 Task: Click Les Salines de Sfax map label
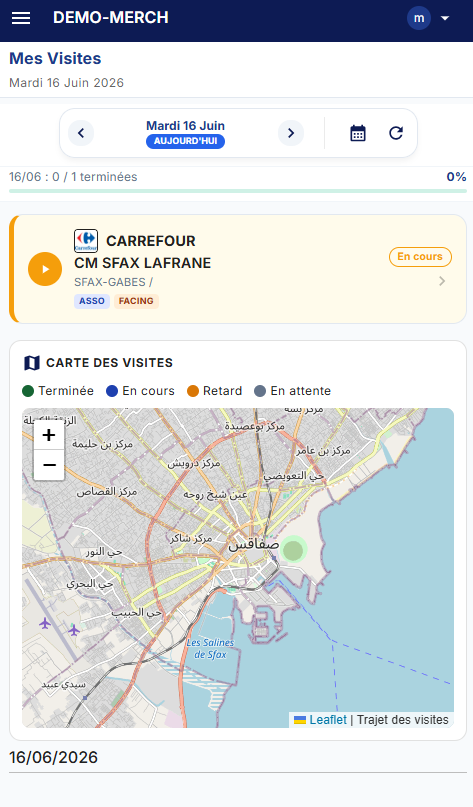tap(210, 648)
